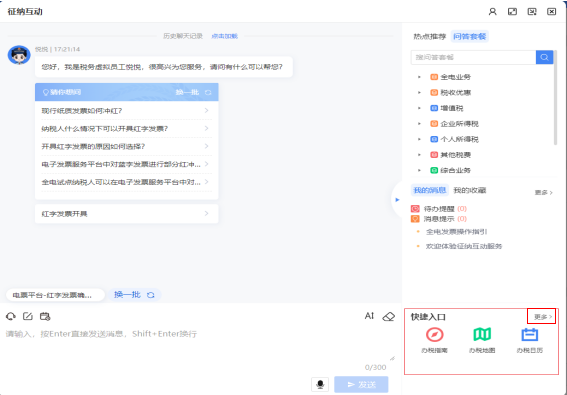
Task: Open the user profile icon in title bar
Action: 493,12
